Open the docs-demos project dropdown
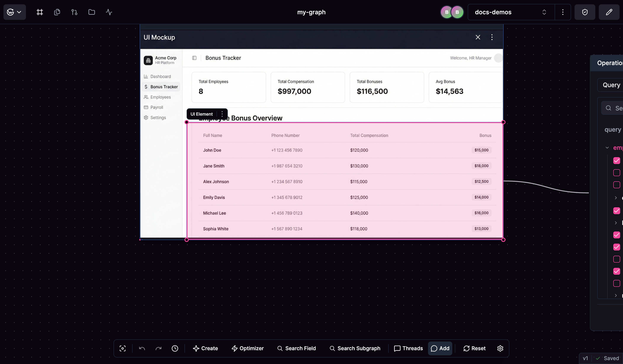The image size is (623, 364). 544,12
